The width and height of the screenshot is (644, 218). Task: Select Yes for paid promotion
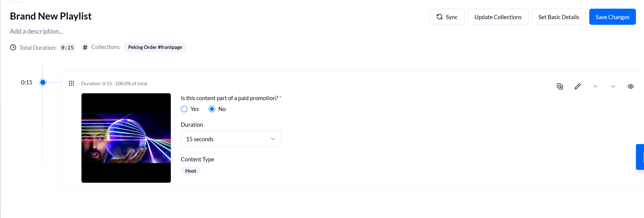coord(184,109)
